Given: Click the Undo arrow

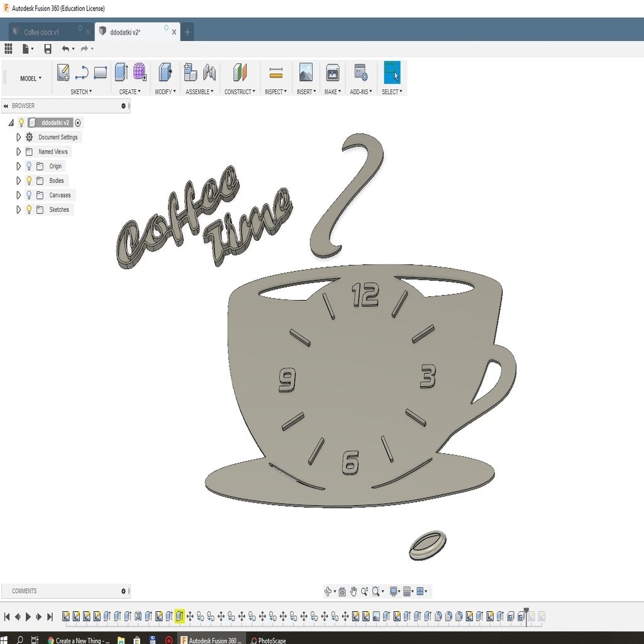Looking at the screenshot, I should pyautogui.click(x=65, y=49).
